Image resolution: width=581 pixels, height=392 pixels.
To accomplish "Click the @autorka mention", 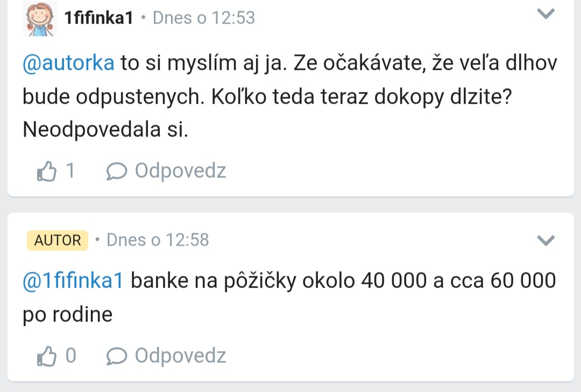I will [x=68, y=63].
